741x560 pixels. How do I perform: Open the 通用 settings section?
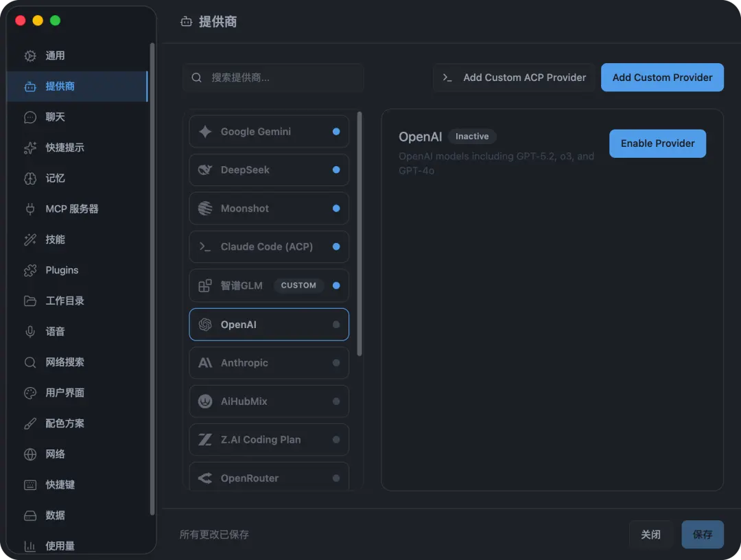pos(78,56)
